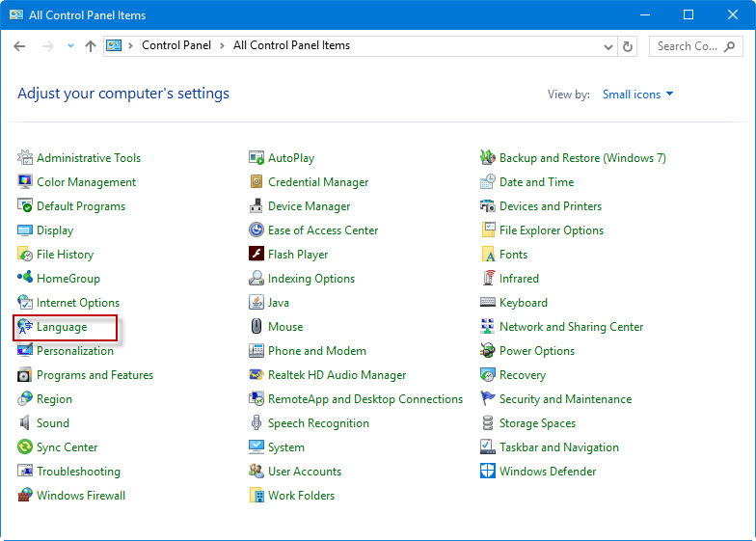This screenshot has height=541, width=756.
Task: Click the Power Options icon
Action: tap(488, 351)
